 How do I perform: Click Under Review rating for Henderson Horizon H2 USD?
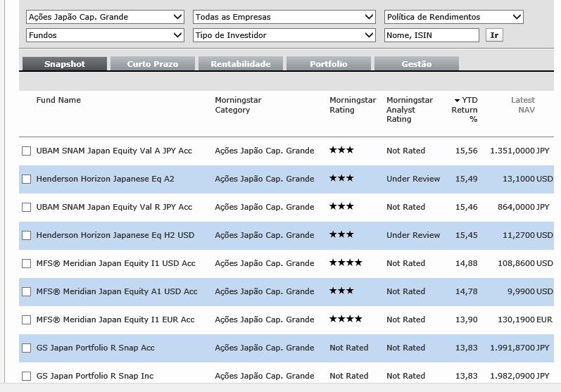pos(413,235)
